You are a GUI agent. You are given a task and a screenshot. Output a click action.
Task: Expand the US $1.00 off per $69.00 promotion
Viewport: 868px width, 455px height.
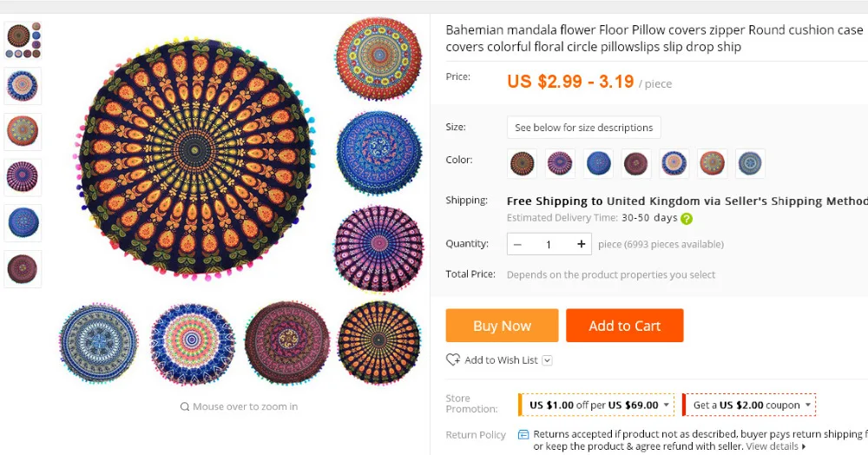pos(667,405)
